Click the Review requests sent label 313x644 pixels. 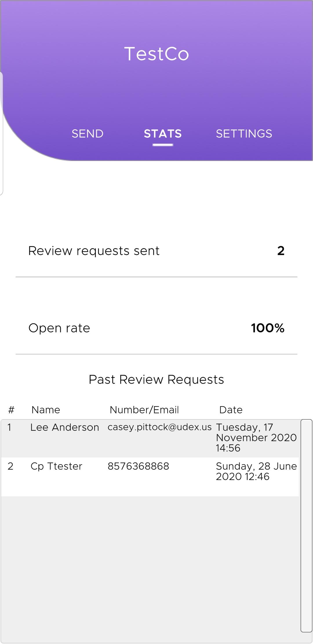click(x=94, y=251)
